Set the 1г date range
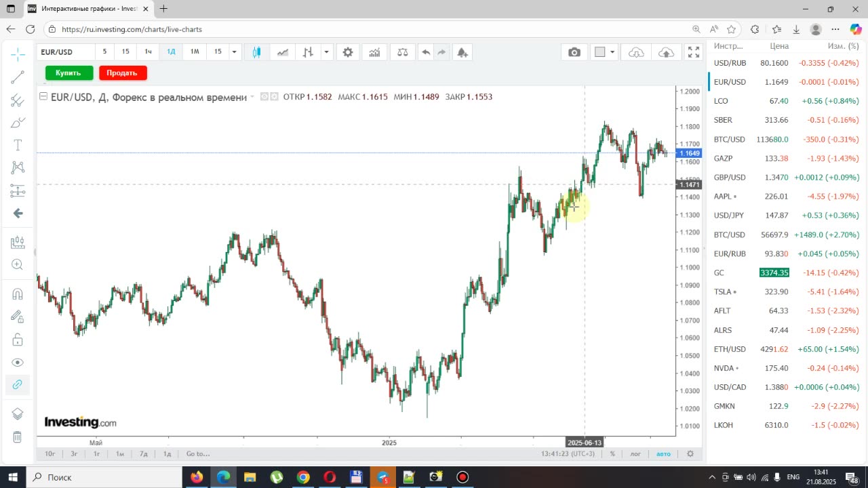The image size is (868, 488). coord(97,453)
